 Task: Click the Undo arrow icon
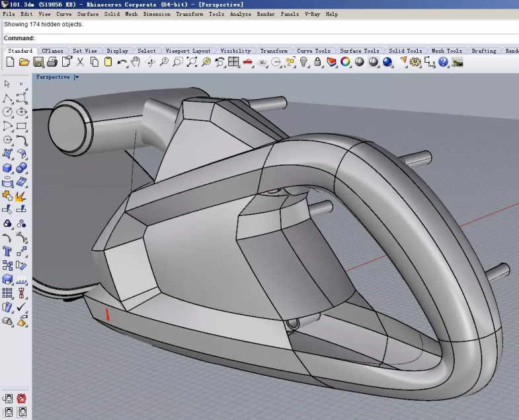[122, 62]
